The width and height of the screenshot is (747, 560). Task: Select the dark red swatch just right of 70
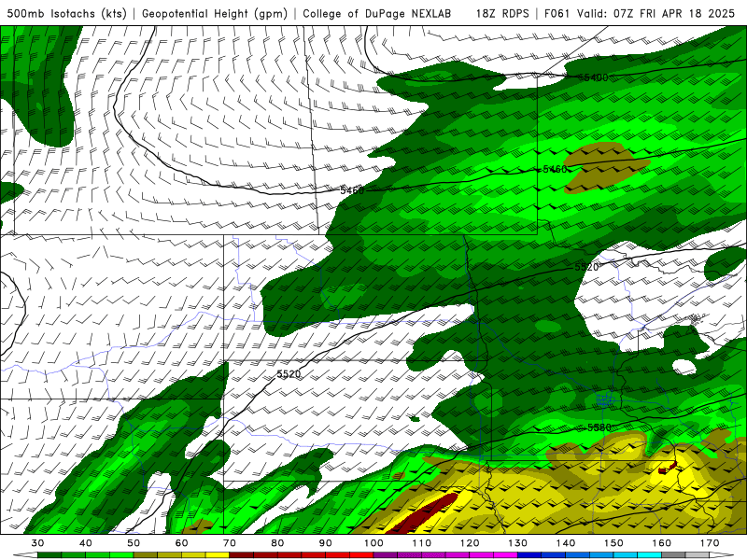coord(241,555)
